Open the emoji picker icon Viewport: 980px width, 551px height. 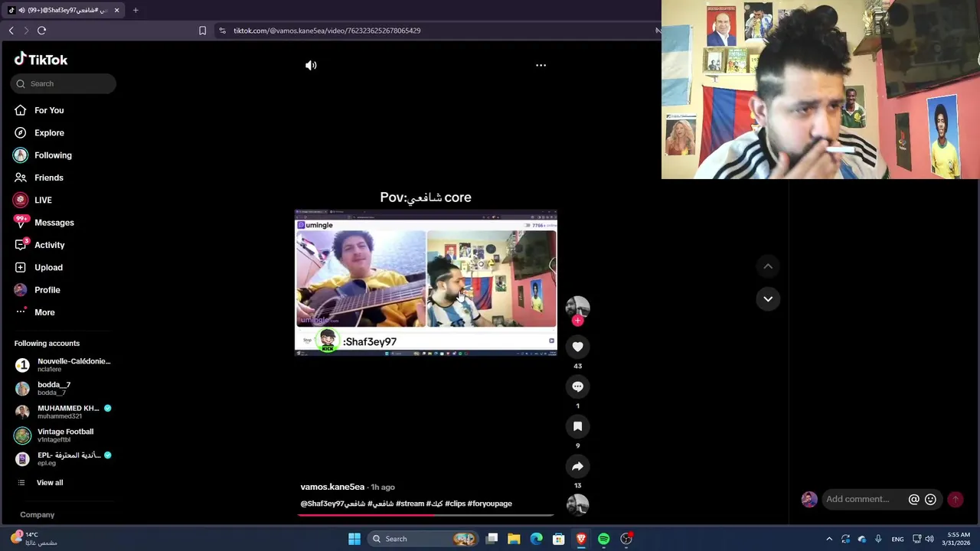click(x=930, y=499)
